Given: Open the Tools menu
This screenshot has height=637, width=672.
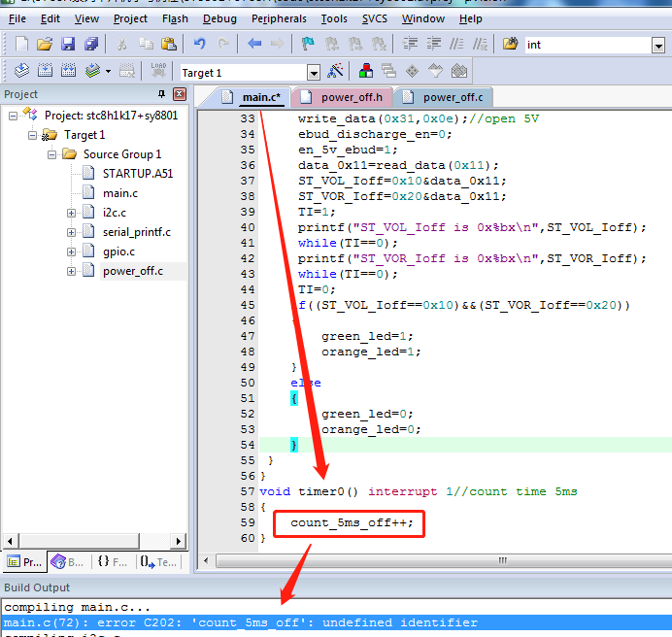Looking at the screenshot, I should tap(334, 18).
